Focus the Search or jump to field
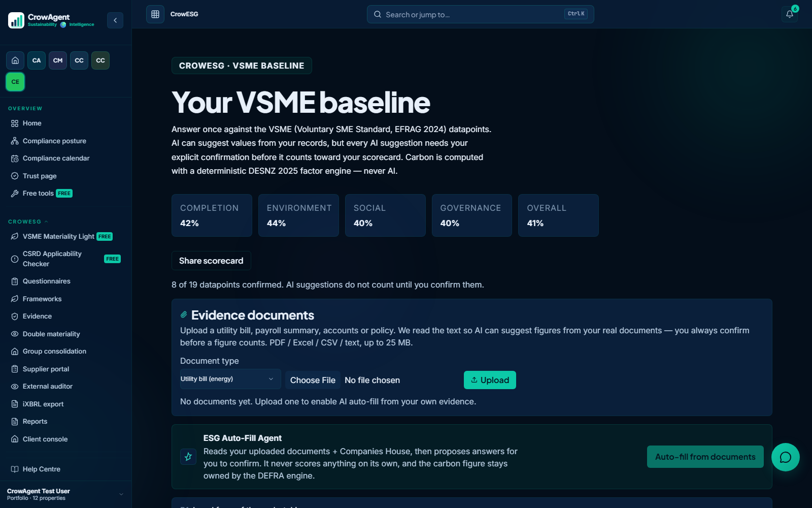812x508 pixels. [480, 14]
